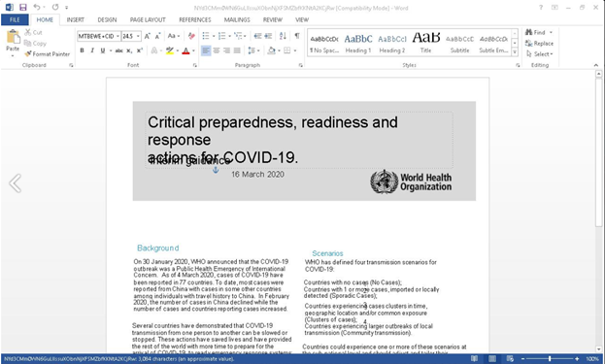The width and height of the screenshot is (605, 364).
Task: Open the Borders dropdown
Action: [x=295, y=50]
